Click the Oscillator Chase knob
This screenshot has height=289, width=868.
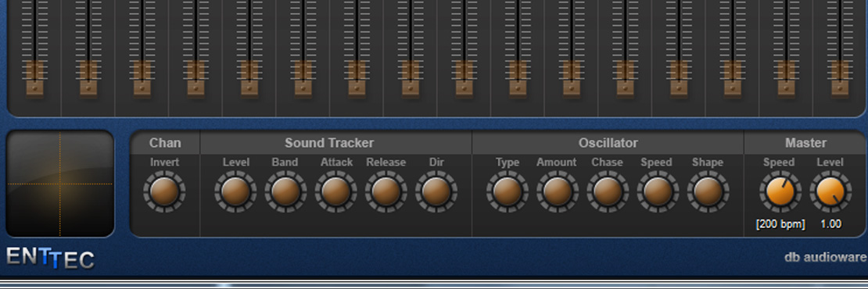pos(608,191)
